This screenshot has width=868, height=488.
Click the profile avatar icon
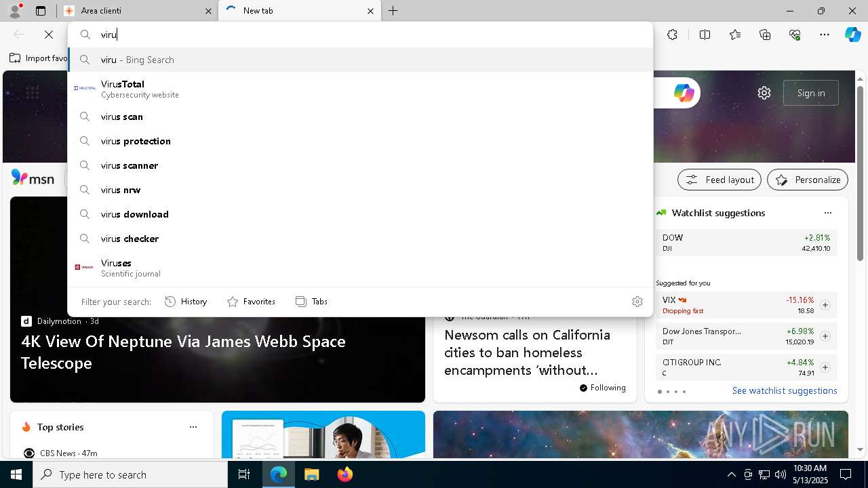(x=15, y=11)
